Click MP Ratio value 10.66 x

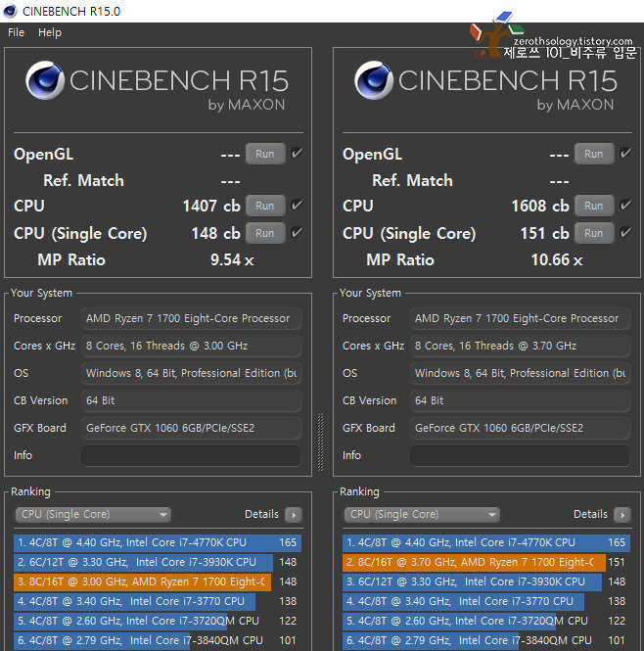(x=557, y=259)
